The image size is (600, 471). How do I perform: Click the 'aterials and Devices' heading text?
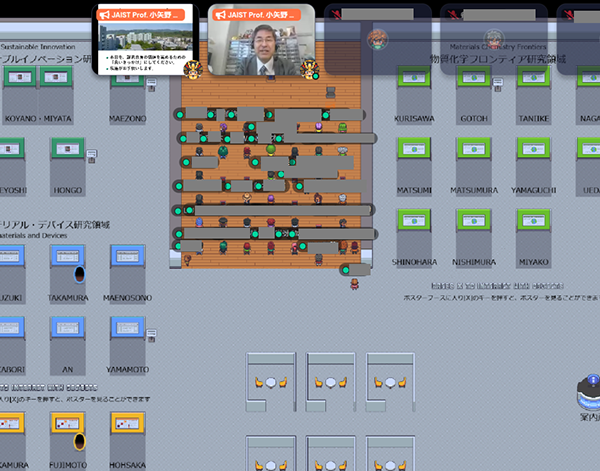[33, 235]
